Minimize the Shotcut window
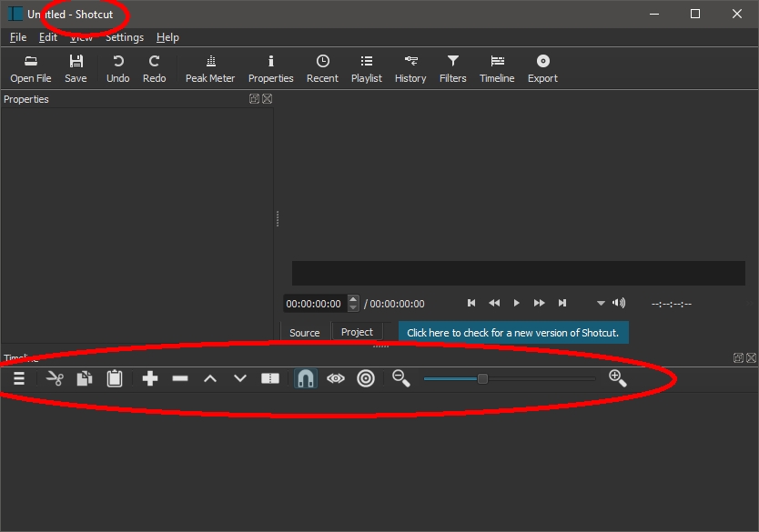Viewport: 759px width, 532px height. coord(654,14)
